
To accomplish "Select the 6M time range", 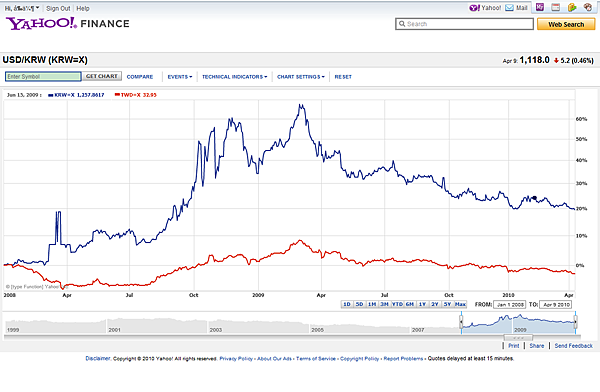I will pos(410,304).
